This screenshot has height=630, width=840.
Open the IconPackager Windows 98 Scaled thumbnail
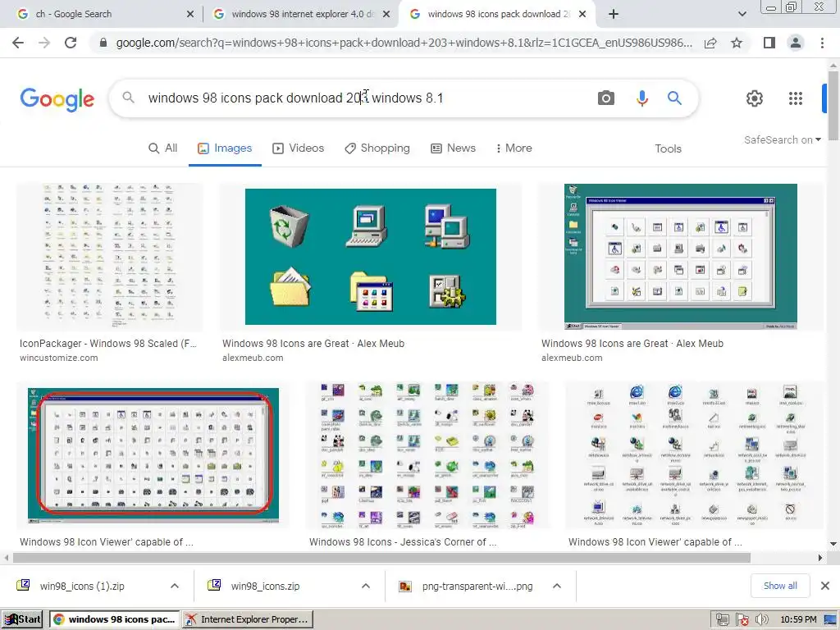pos(110,257)
